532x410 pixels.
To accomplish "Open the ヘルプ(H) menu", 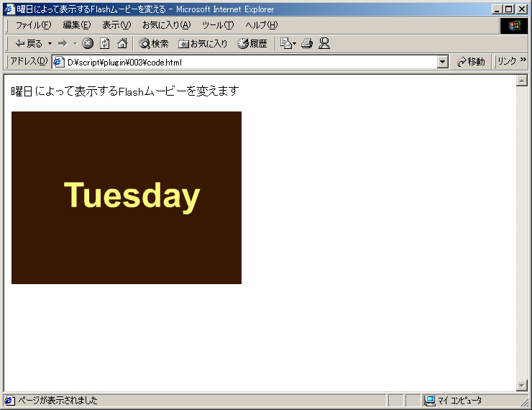I will 262,25.
